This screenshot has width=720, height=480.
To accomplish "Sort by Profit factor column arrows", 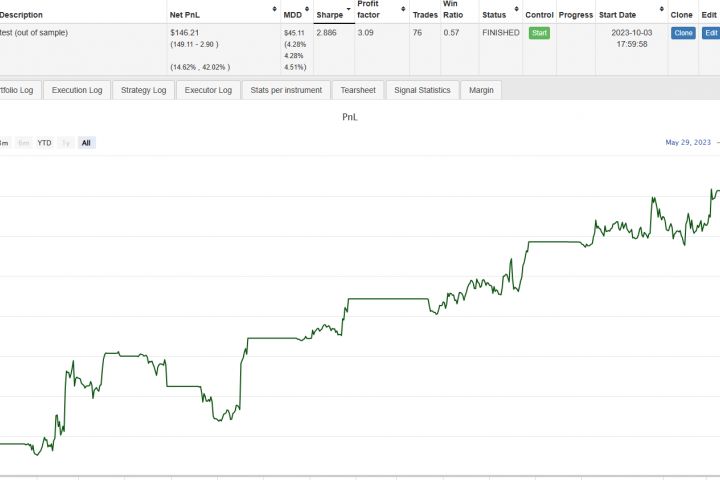I will [403, 9].
